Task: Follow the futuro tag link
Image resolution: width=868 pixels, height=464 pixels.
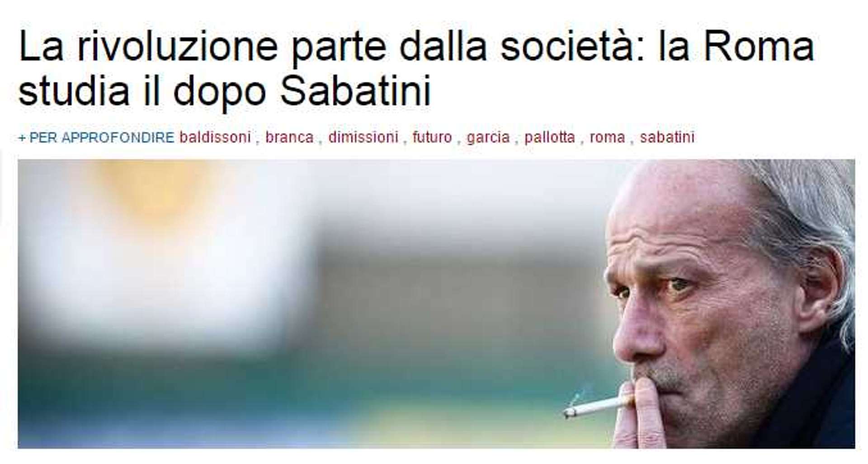Action: tap(432, 137)
